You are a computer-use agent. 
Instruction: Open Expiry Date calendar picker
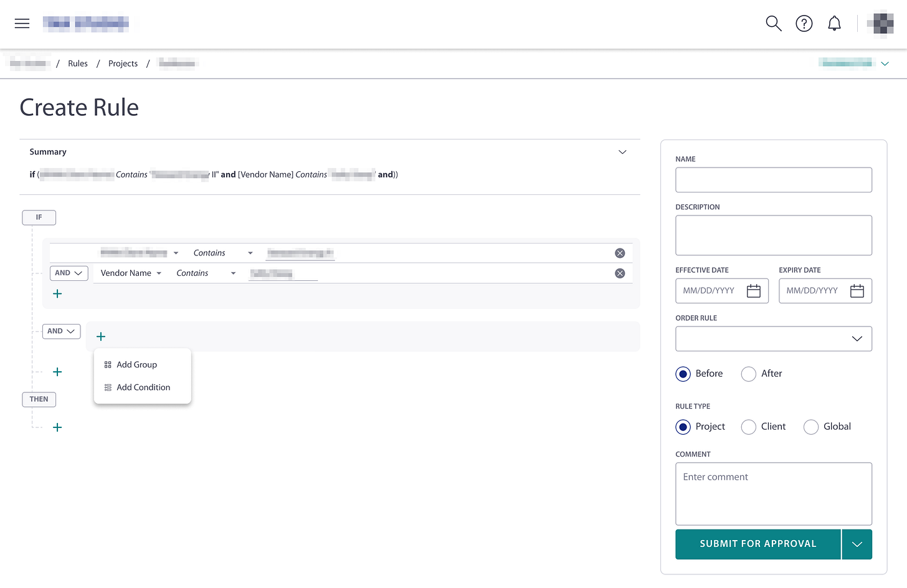(x=857, y=291)
